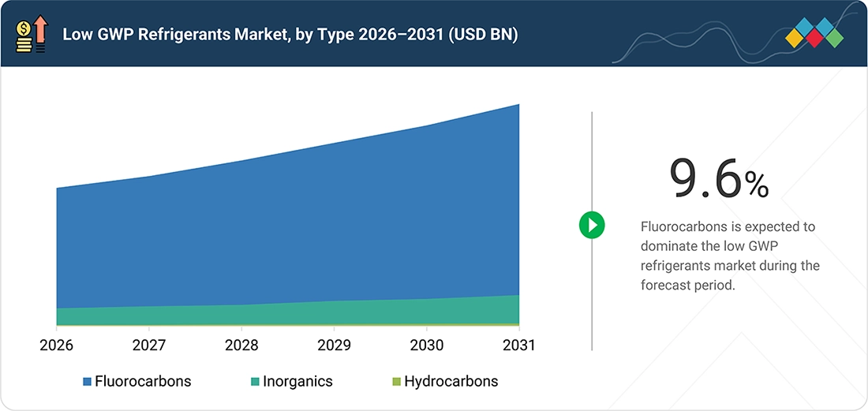Click the 2028 axis label

point(241,346)
